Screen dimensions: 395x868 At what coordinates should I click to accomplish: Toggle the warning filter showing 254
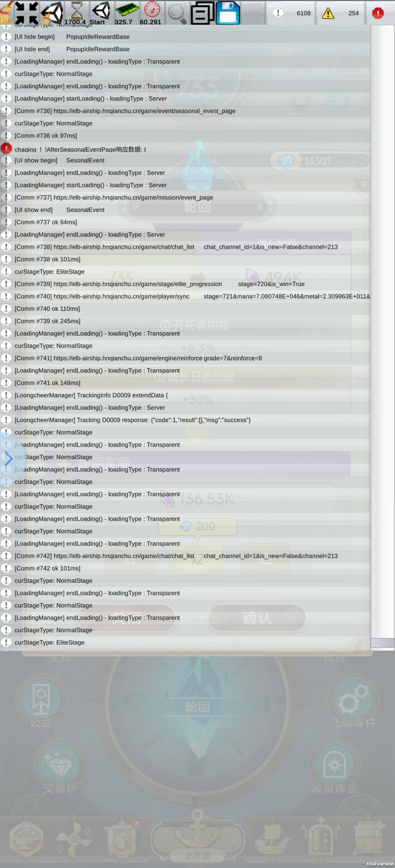pyautogui.click(x=341, y=13)
